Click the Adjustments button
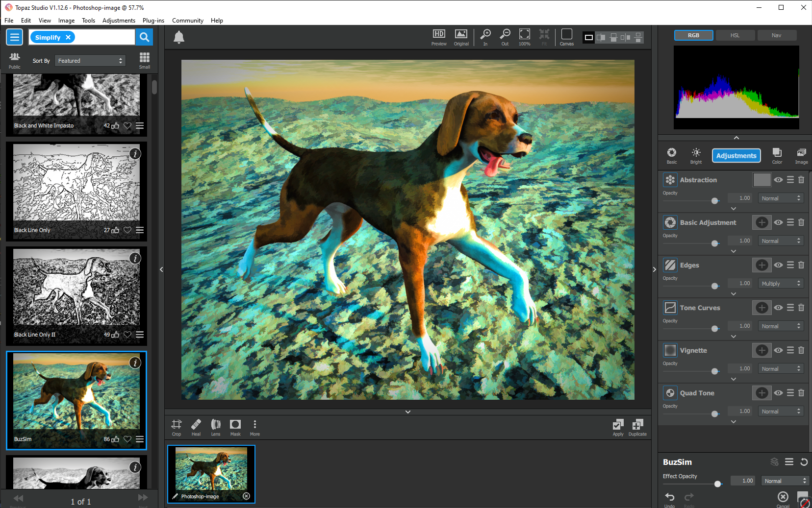Viewport: 812px width, 508px height. click(x=736, y=156)
